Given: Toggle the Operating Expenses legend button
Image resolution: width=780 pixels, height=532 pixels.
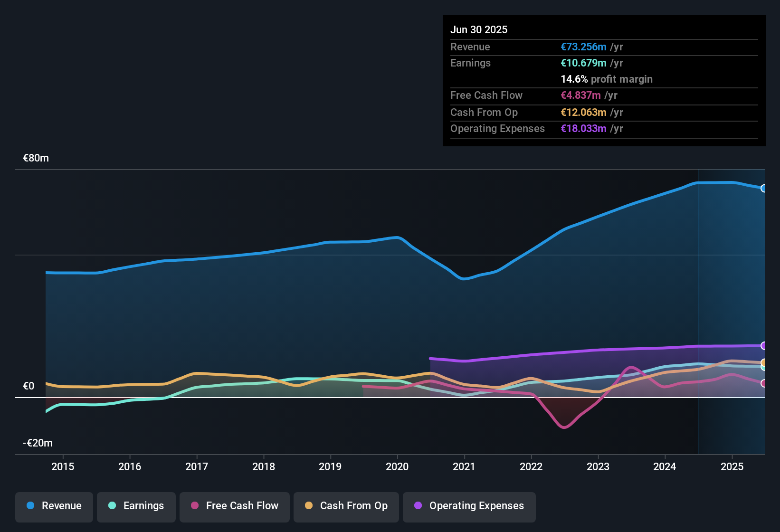Looking at the screenshot, I should click(469, 507).
